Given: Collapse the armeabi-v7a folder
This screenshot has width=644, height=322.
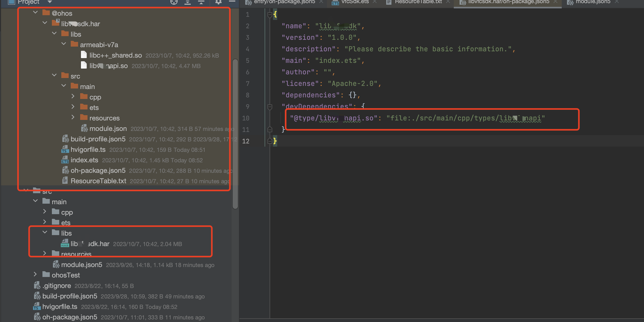Looking at the screenshot, I should point(64,44).
